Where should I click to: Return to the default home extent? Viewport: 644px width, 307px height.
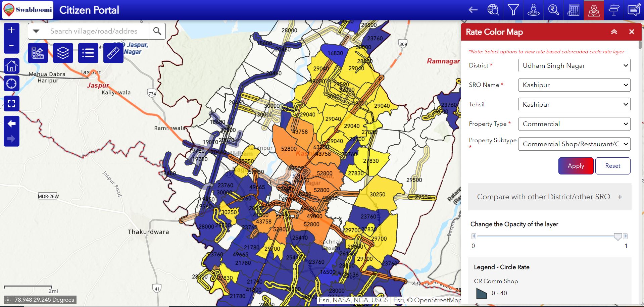pos(11,66)
